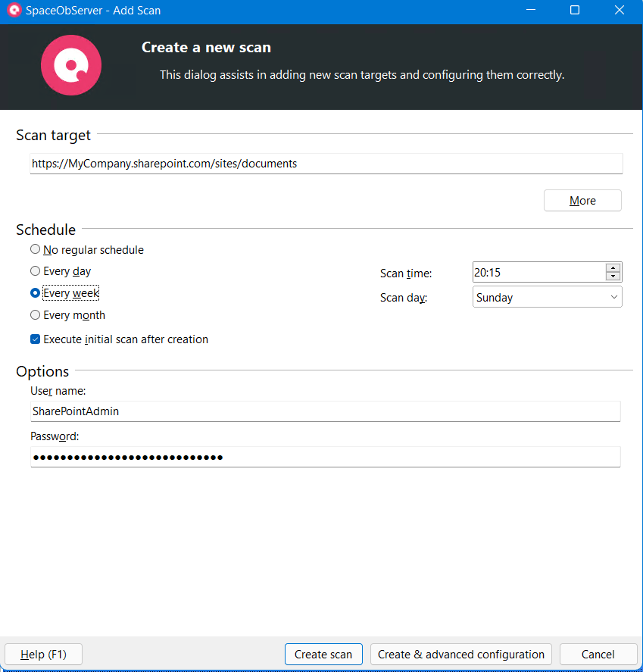The image size is (643, 672).
Task: Click the 'Schedule' section heading
Action: click(x=46, y=230)
